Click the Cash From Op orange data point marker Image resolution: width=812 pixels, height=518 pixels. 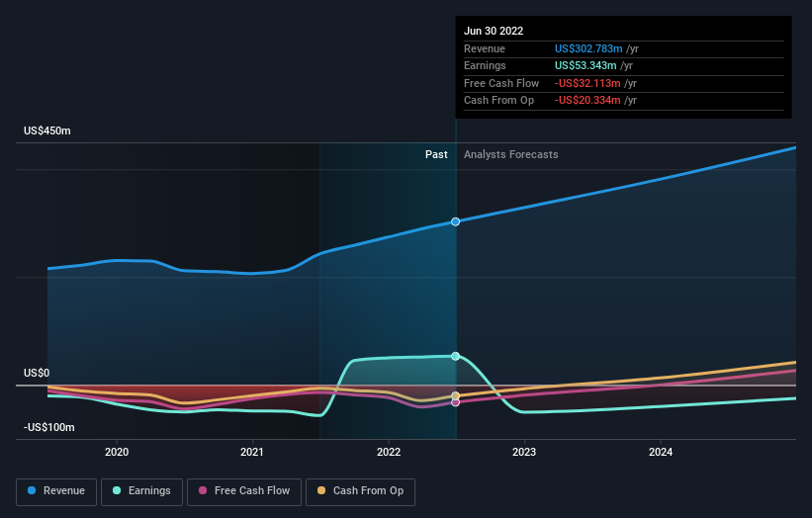(455, 395)
